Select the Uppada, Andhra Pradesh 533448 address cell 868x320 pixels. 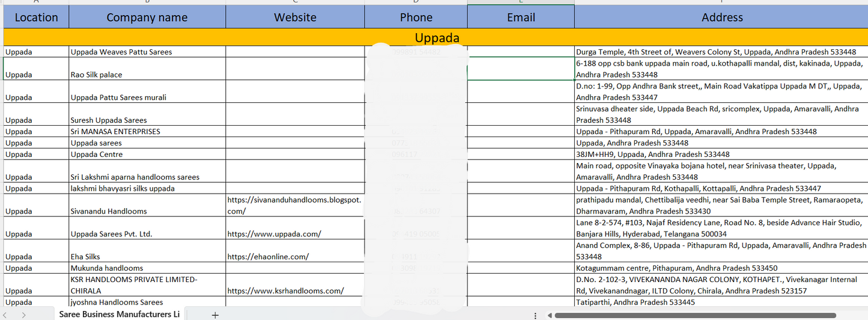coord(721,143)
